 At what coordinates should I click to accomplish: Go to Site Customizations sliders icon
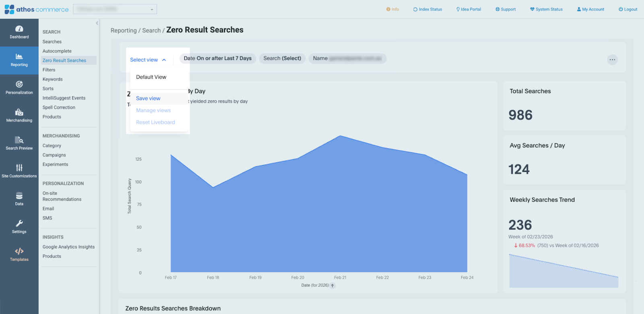click(x=19, y=171)
